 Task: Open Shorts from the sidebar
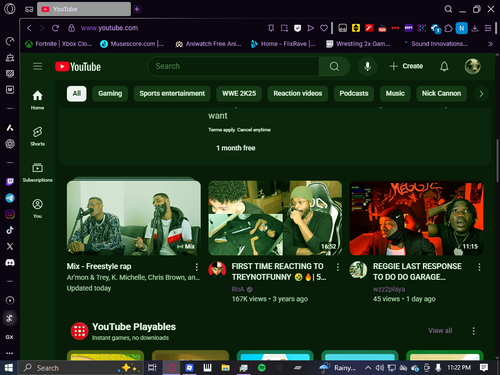(37, 136)
